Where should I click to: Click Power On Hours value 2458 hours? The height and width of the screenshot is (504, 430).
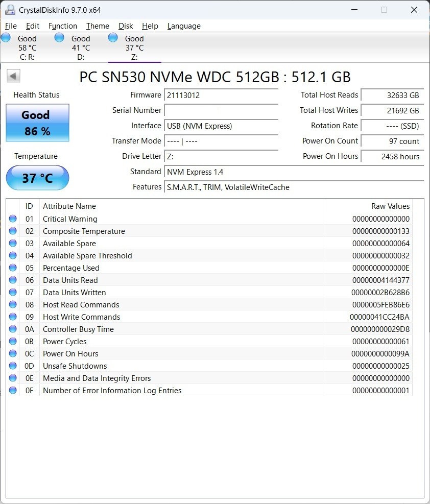(x=392, y=157)
